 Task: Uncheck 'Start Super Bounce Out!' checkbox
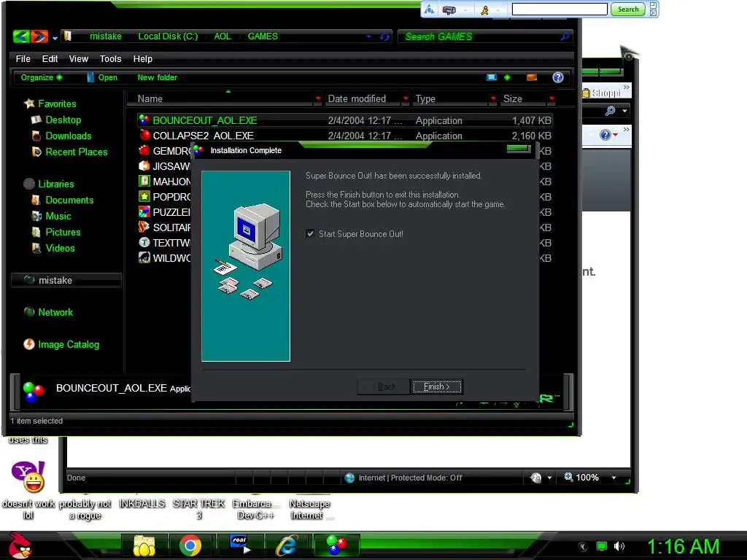coord(310,233)
